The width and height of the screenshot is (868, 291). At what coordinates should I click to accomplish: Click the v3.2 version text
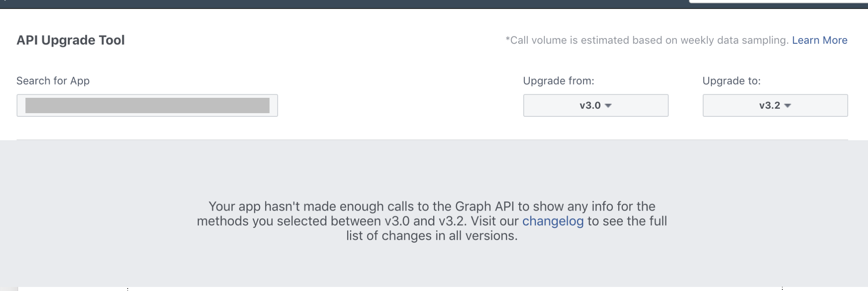[769, 105]
